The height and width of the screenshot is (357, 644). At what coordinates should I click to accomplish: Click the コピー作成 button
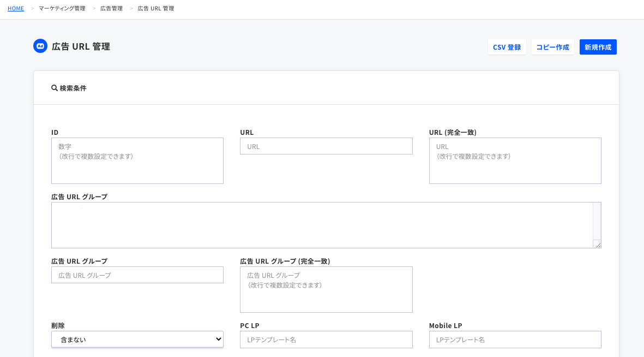point(552,47)
